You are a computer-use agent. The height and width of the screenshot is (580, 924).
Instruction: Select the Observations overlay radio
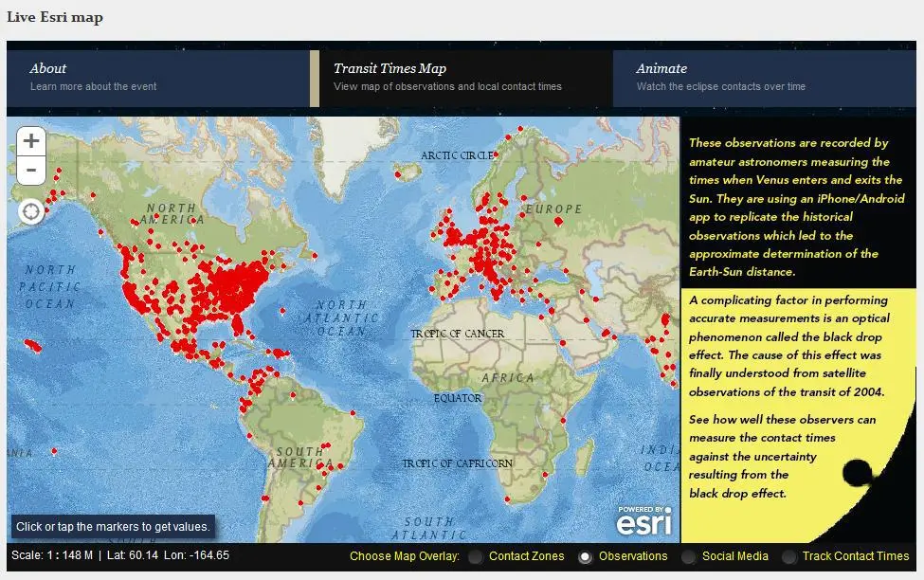pyautogui.click(x=585, y=557)
